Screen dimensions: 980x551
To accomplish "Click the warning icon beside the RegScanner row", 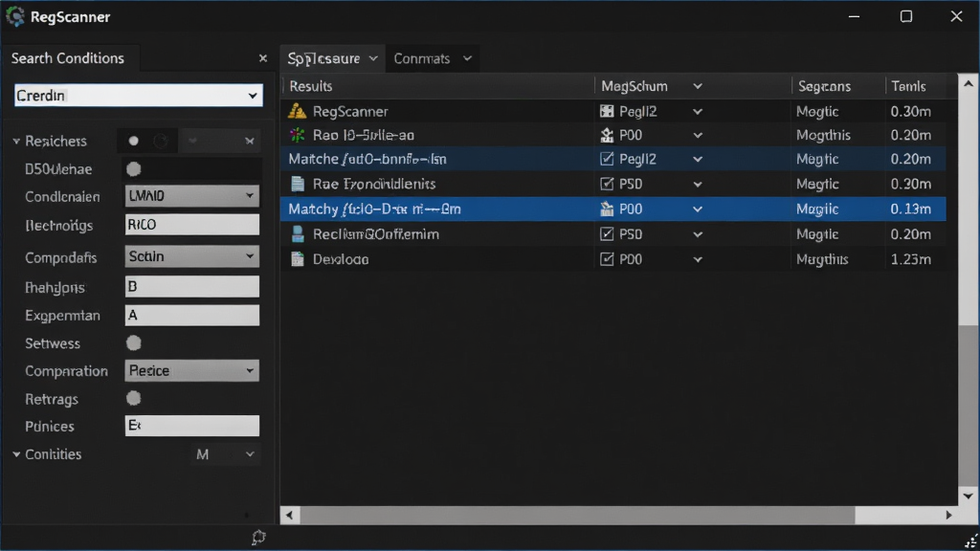I will [x=297, y=111].
